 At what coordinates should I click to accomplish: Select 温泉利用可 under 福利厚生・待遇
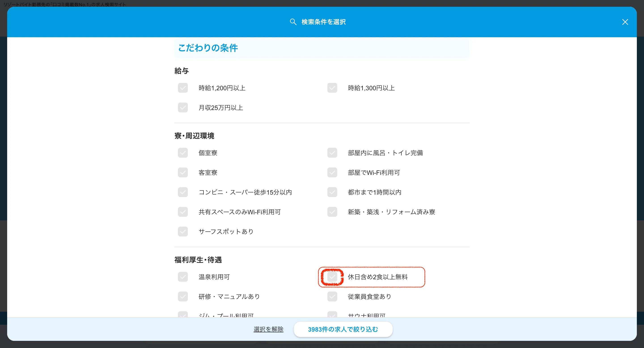[183, 277]
